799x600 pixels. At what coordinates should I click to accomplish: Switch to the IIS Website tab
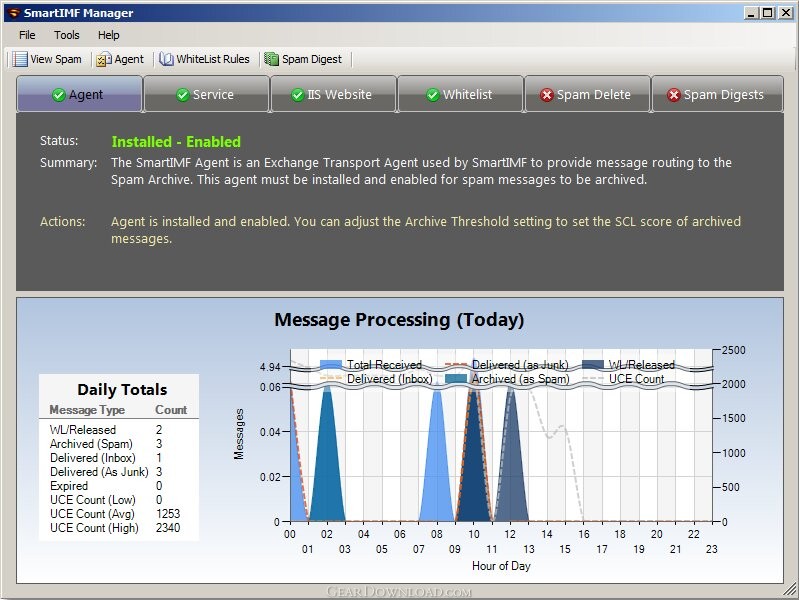point(333,94)
